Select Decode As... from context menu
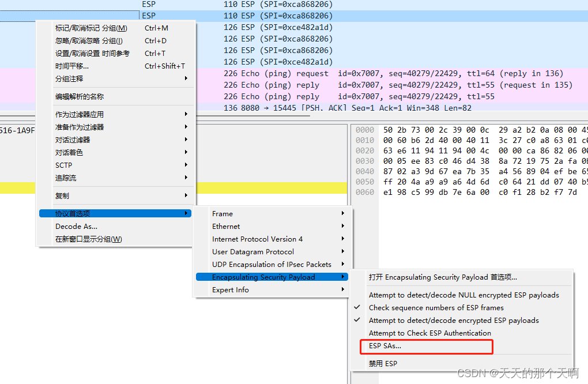 coord(76,227)
